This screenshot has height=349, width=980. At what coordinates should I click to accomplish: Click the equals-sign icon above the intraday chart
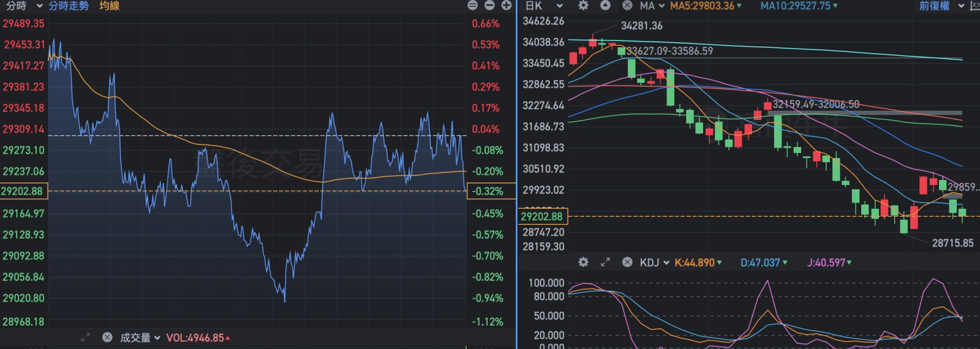pyautogui.click(x=472, y=6)
